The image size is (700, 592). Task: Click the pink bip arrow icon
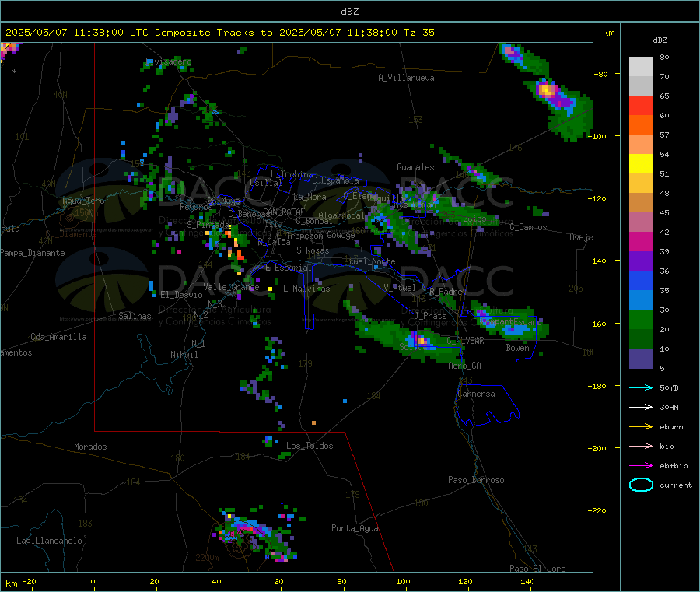coord(641,446)
